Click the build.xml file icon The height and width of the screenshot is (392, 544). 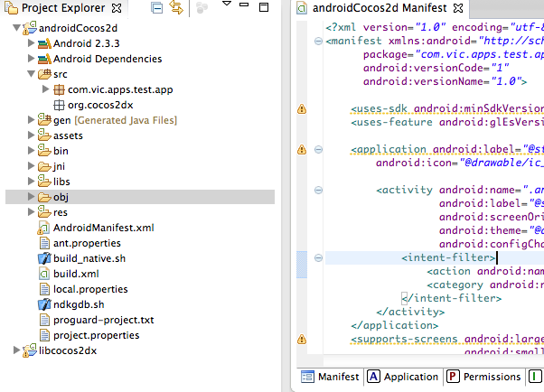44,274
